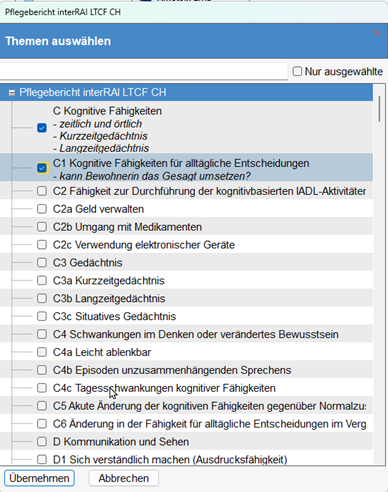
Task: Click the Abbrechen button
Action: 124,478
